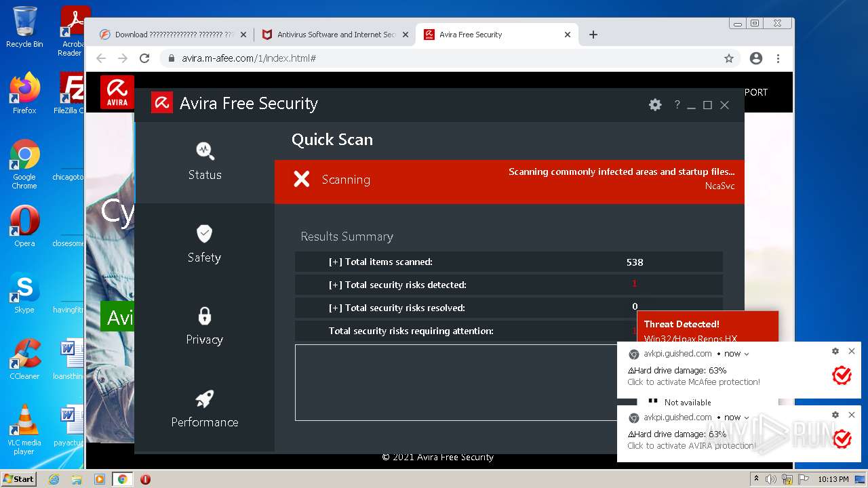Select the Avira Free Security tab

[498, 35]
